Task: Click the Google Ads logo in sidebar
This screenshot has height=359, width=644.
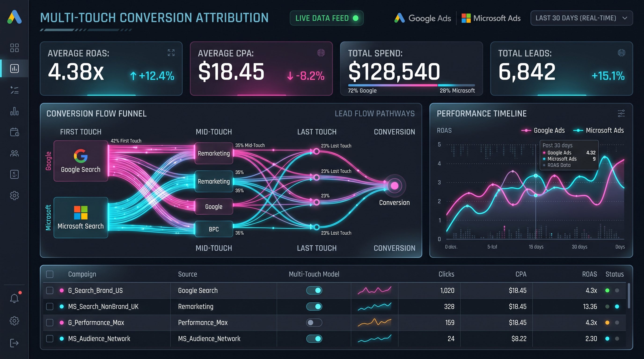Action: (x=15, y=17)
